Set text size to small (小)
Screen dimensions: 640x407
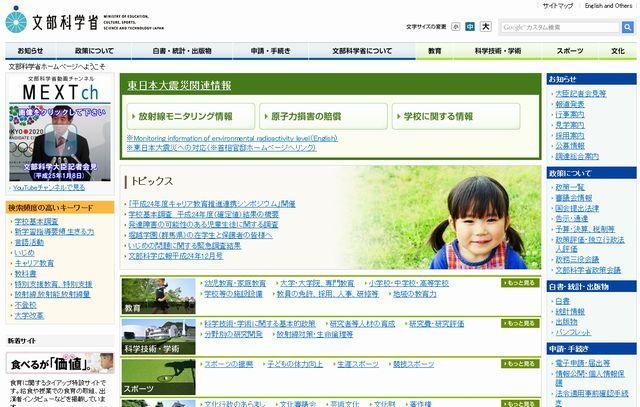pos(456,27)
